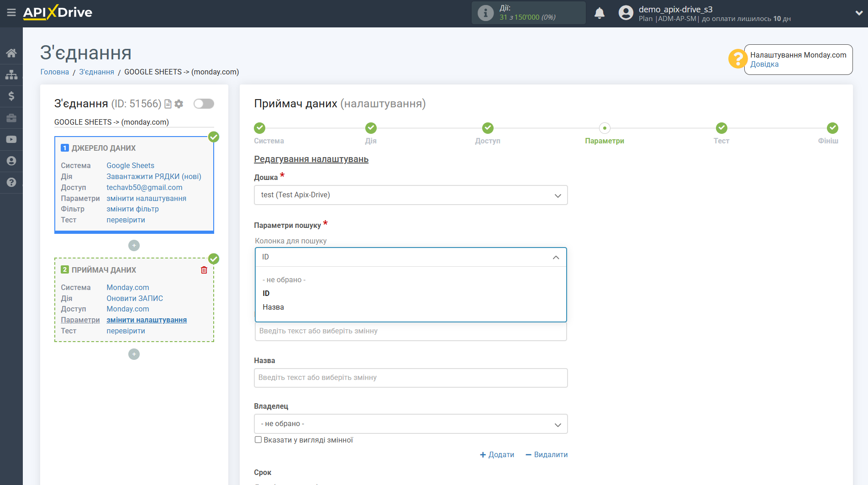868x485 pixels.
Task: Open the connection settings gear icon
Action: (179, 104)
